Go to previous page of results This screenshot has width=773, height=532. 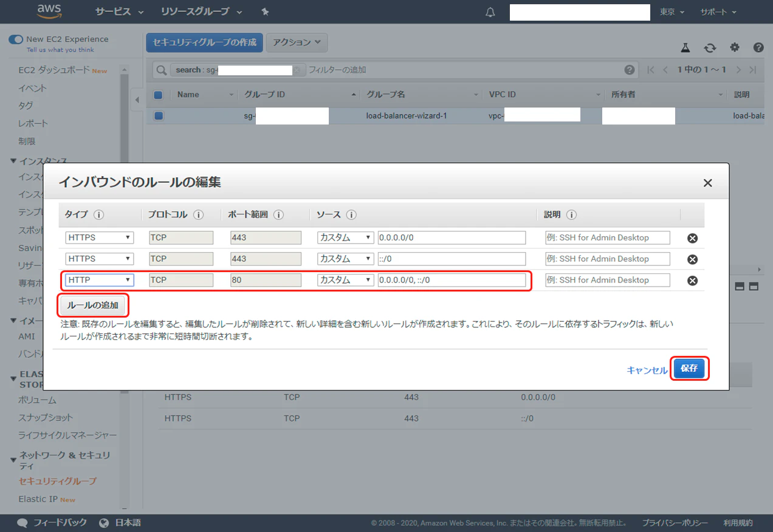coord(665,70)
